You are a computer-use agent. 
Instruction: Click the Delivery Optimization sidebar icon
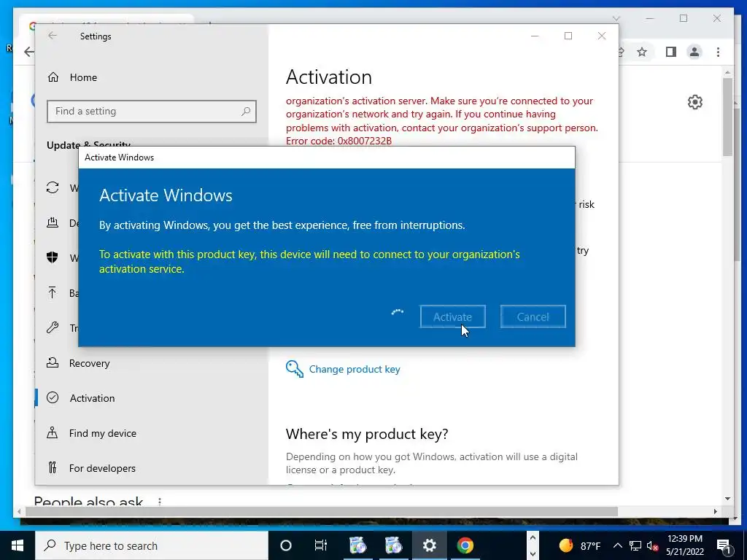[53, 222]
